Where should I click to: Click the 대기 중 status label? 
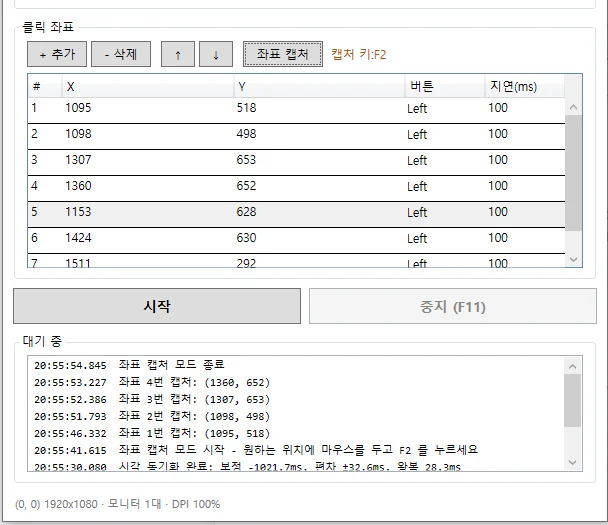tap(42, 341)
